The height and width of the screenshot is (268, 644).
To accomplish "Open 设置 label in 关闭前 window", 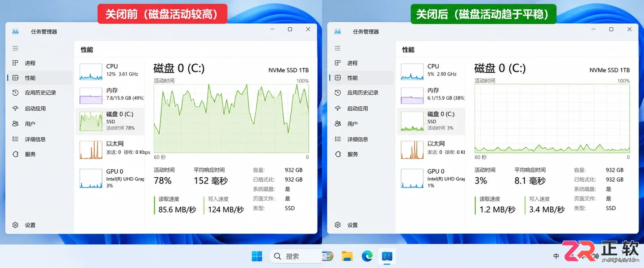I will (x=30, y=225).
